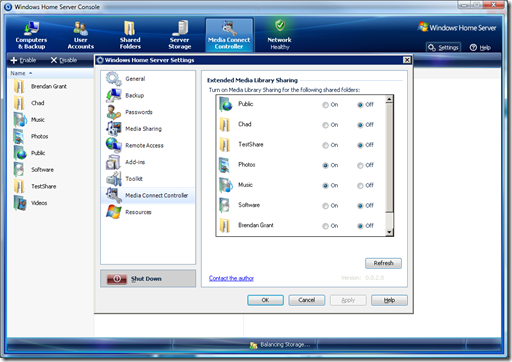Open Passwords settings page
Viewport: 512px width, 362px height.
coord(148,112)
